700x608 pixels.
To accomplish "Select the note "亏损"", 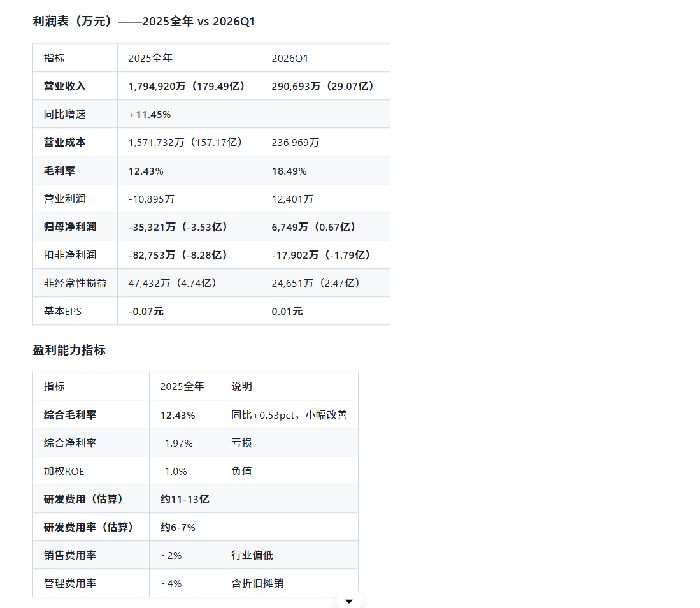I will [241, 443].
